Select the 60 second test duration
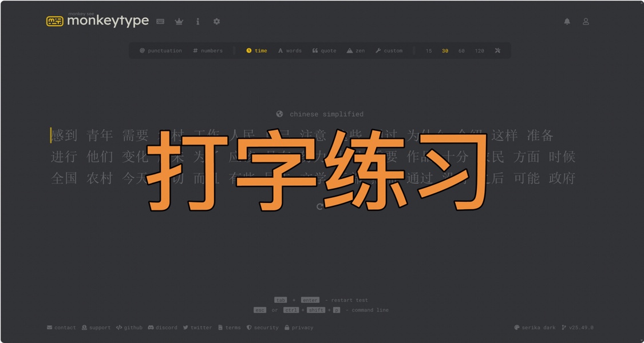644x343 pixels. point(461,50)
